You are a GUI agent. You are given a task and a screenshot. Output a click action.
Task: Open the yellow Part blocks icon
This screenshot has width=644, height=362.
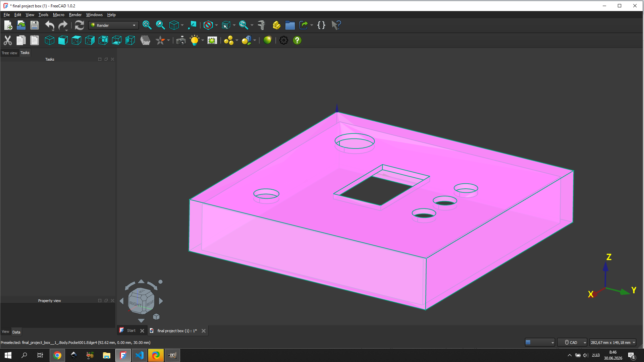point(276,25)
